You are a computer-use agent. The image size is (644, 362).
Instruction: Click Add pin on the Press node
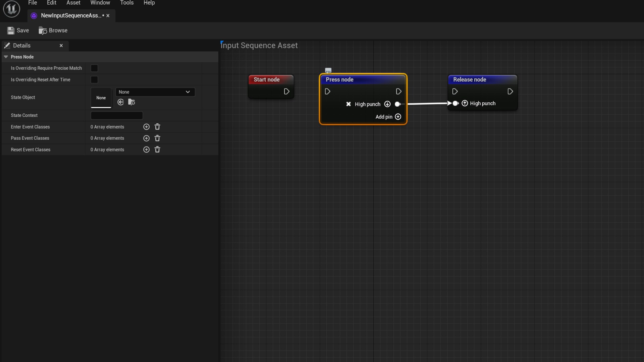398,117
